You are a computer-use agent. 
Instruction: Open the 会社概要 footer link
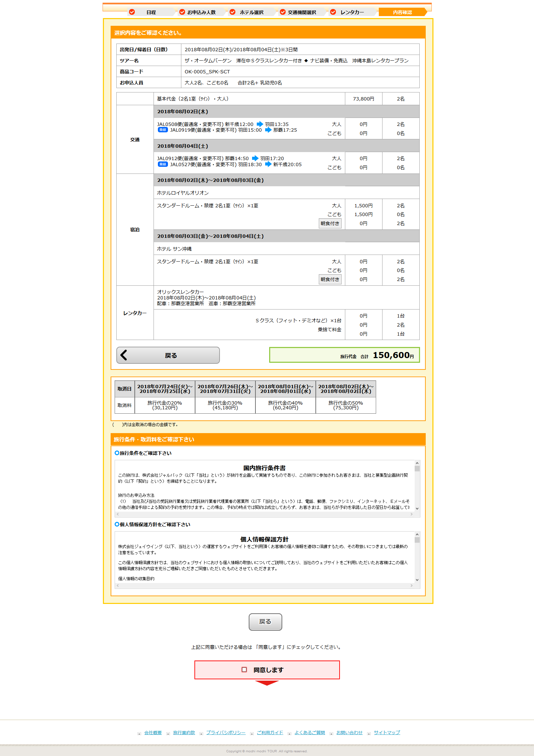153,733
